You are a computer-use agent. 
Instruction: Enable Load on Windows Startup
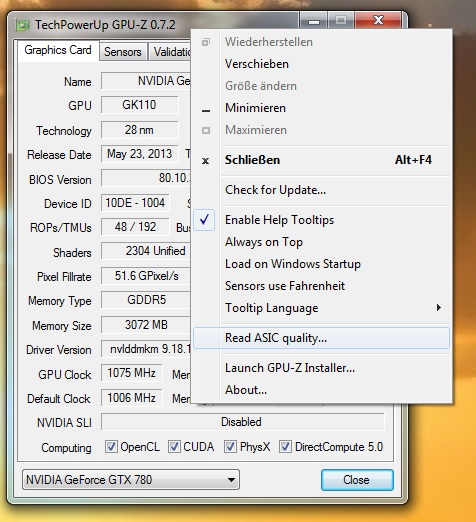click(x=321, y=264)
